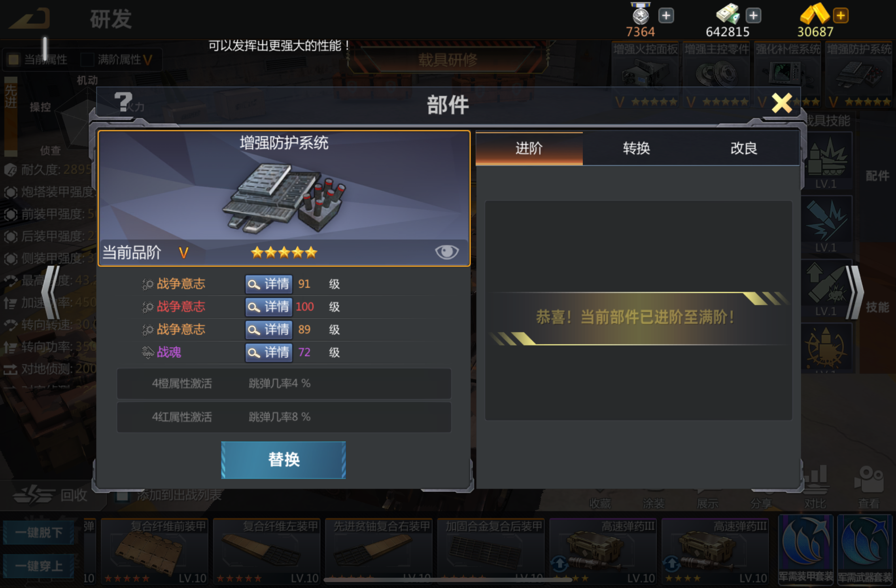Go to previous part with left arrow
Image resolution: width=896 pixels, height=588 pixels.
point(51,292)
